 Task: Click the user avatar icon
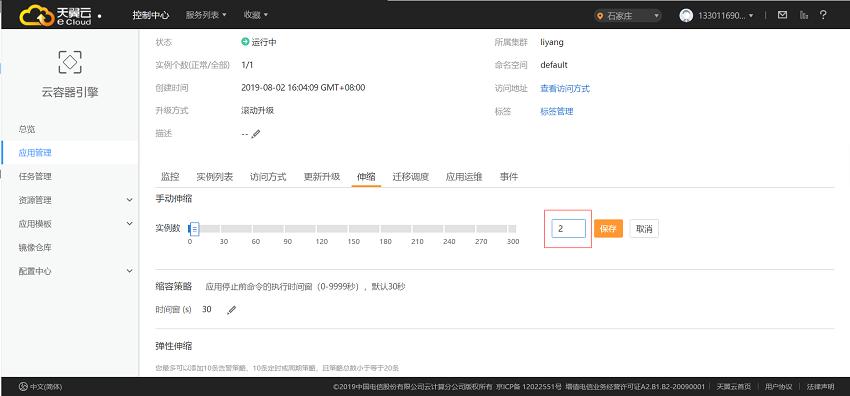tap(686, 16)
